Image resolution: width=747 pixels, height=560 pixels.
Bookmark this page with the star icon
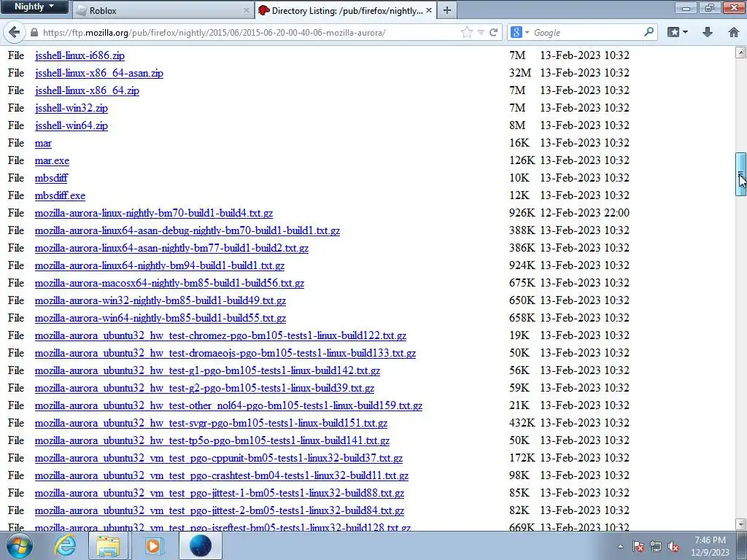point(467,32)
